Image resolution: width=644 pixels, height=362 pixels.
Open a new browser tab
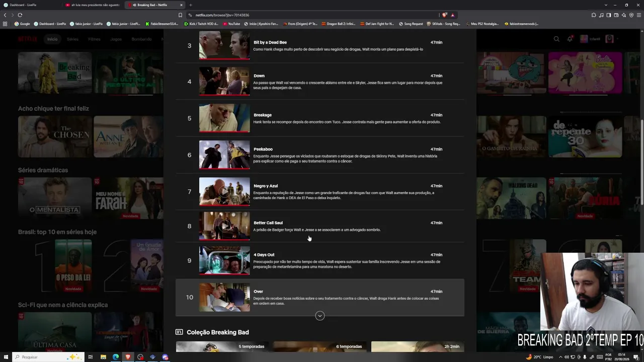pyautogui.click(x=191, y=5)
